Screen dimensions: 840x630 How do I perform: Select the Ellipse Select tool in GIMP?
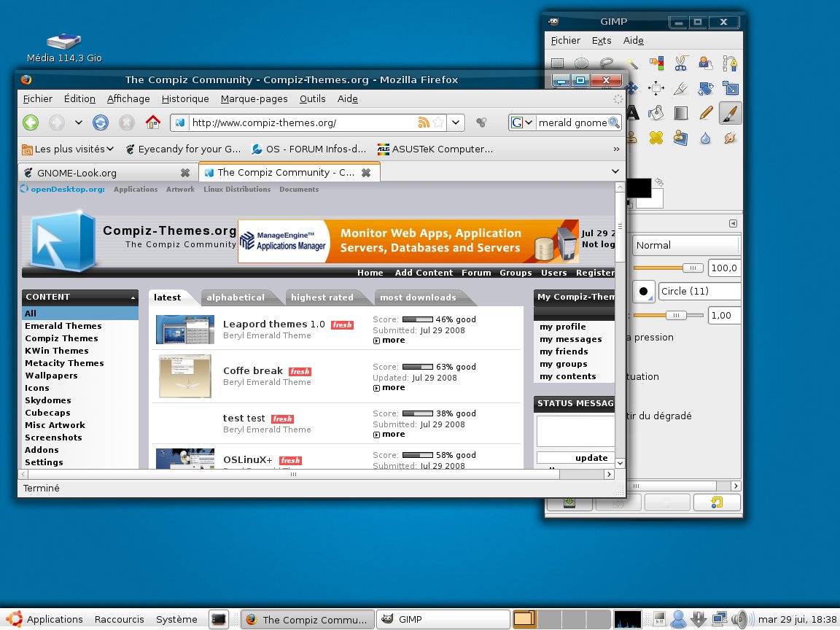pos(581,63)
